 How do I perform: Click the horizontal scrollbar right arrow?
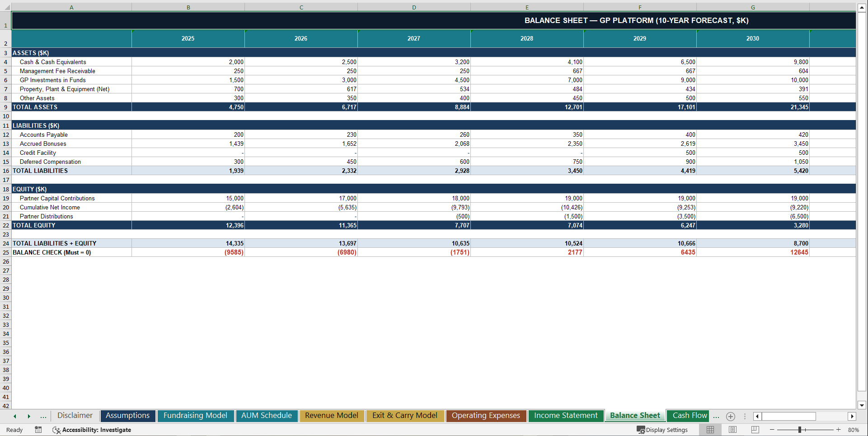coord(852,416)
